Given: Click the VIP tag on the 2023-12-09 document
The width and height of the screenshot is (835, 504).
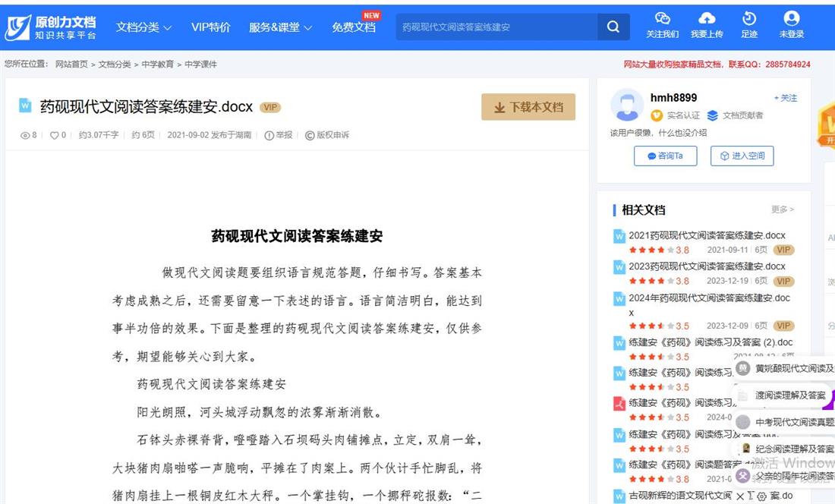Looking at the screenshot, I should pyautogui.click(x=783, y=326).
